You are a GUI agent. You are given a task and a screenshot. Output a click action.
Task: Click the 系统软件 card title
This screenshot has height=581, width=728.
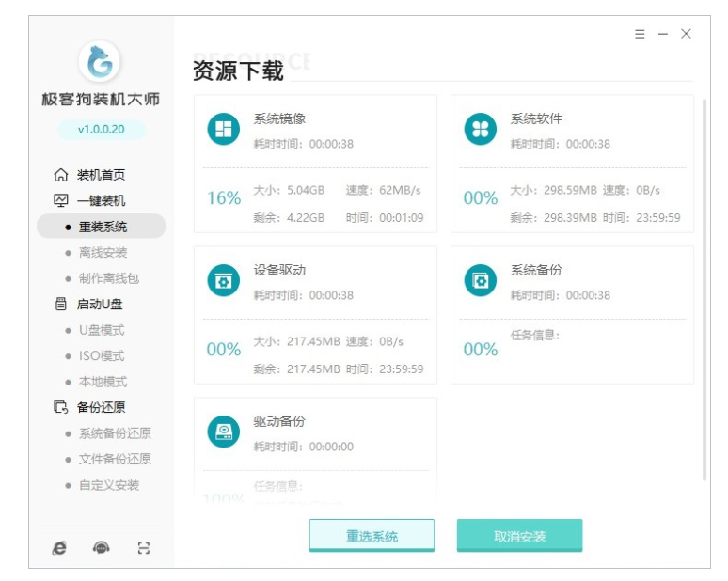[536, 118]
